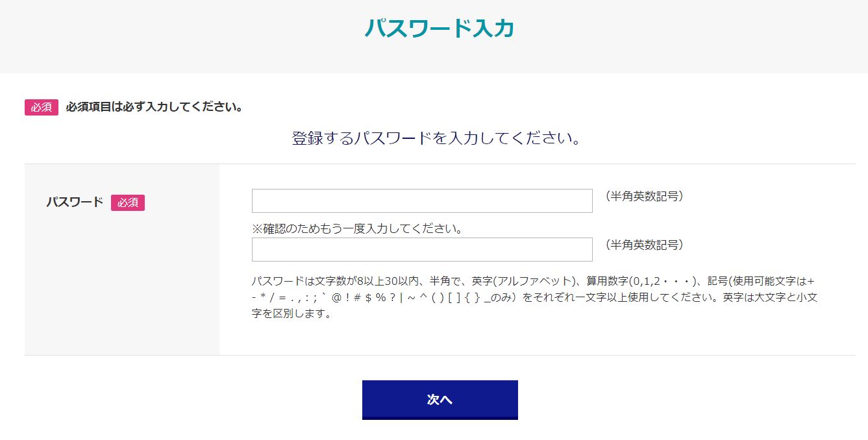Click the 必須 badge beside the required-items notice
The height and width of the screenshot is (440, 868).
coord(42,107)
